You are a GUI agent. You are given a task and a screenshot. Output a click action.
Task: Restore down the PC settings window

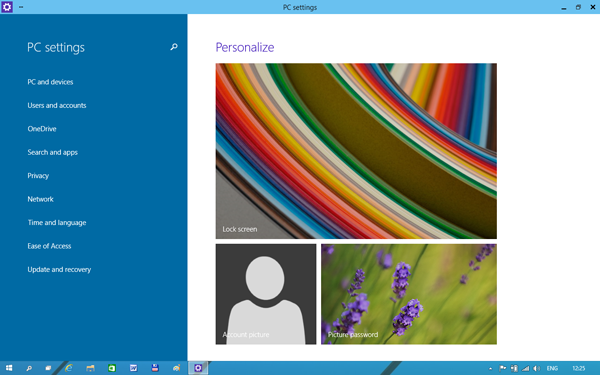[x=578, y=7]
